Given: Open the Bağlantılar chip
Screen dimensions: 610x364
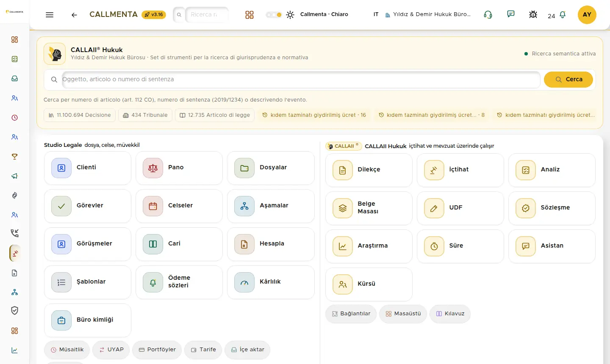Looking at the screenshot, I should (x=351, y=314).
